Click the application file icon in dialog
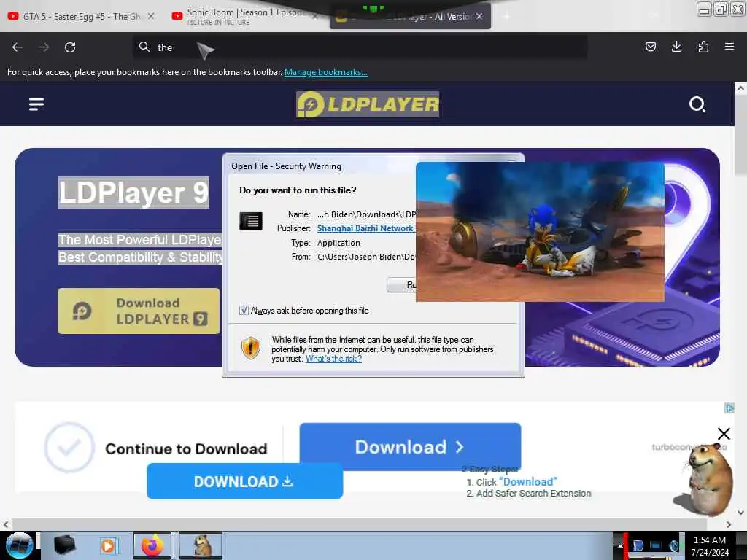747x560 pixels. click(x=251, y=221)
